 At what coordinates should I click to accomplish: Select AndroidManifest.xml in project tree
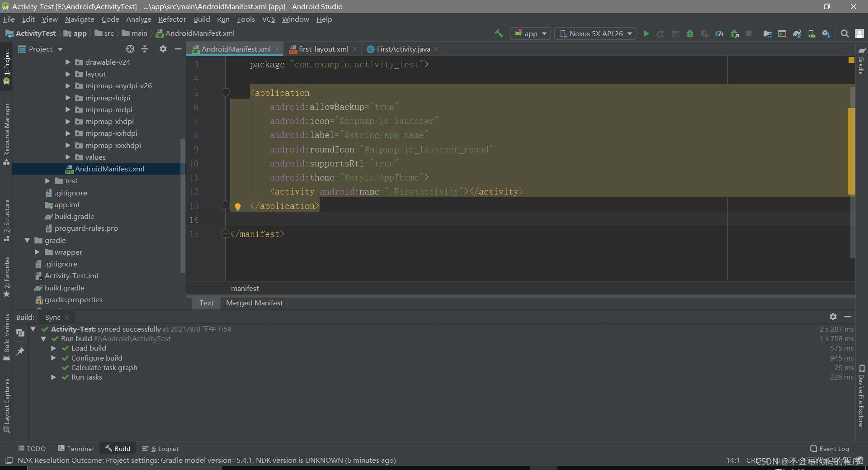pos(99,169)
